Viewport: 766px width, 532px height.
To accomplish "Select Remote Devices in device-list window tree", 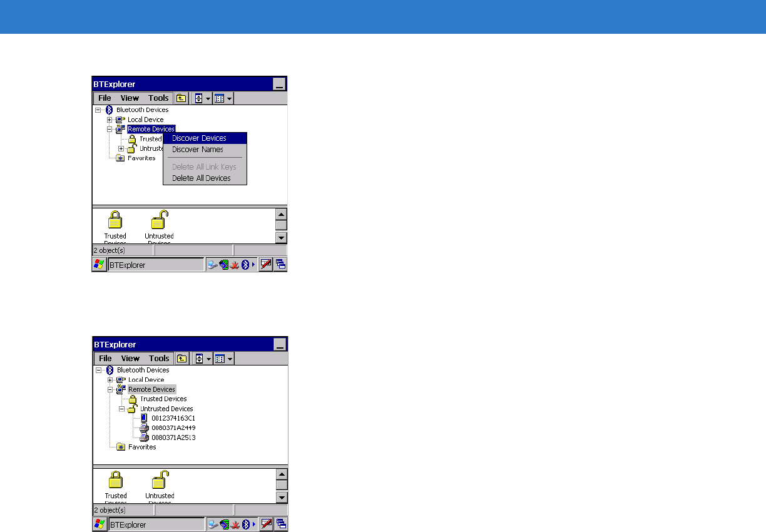I will click(x=152, y=389).
